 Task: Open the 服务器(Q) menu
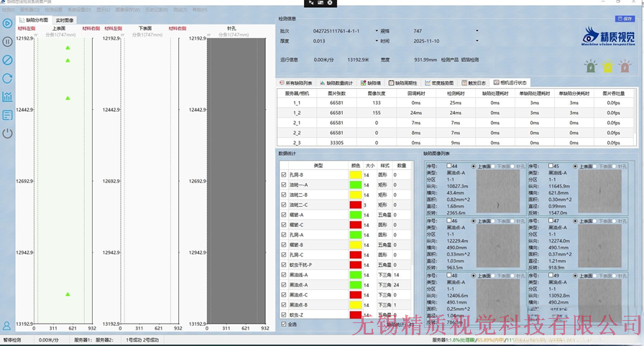click(x=30, y=9)
